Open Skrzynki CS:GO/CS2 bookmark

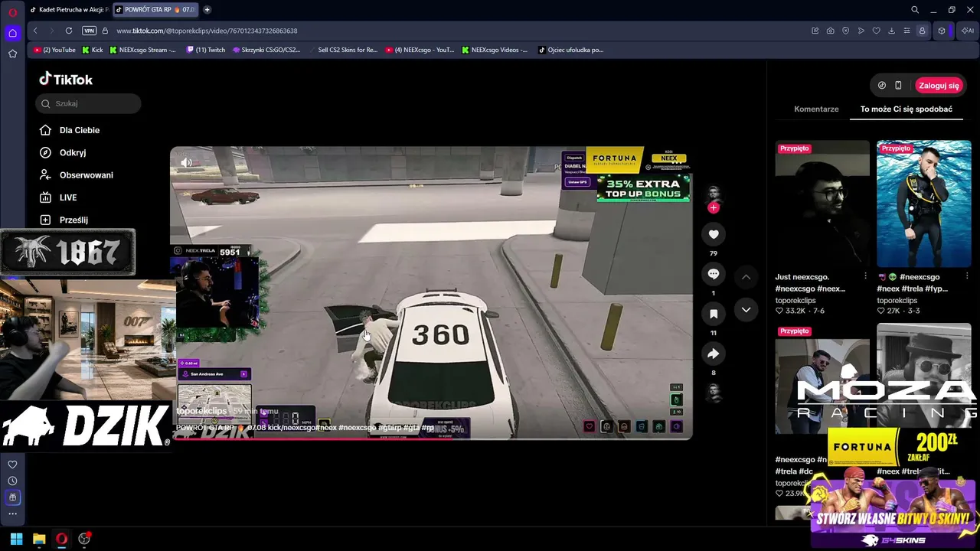(x=266, y=50)
